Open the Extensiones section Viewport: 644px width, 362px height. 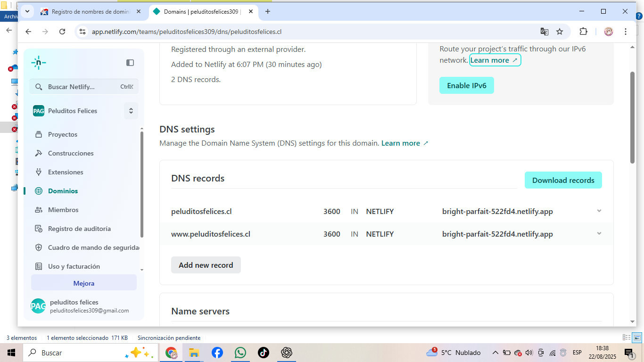66,172
